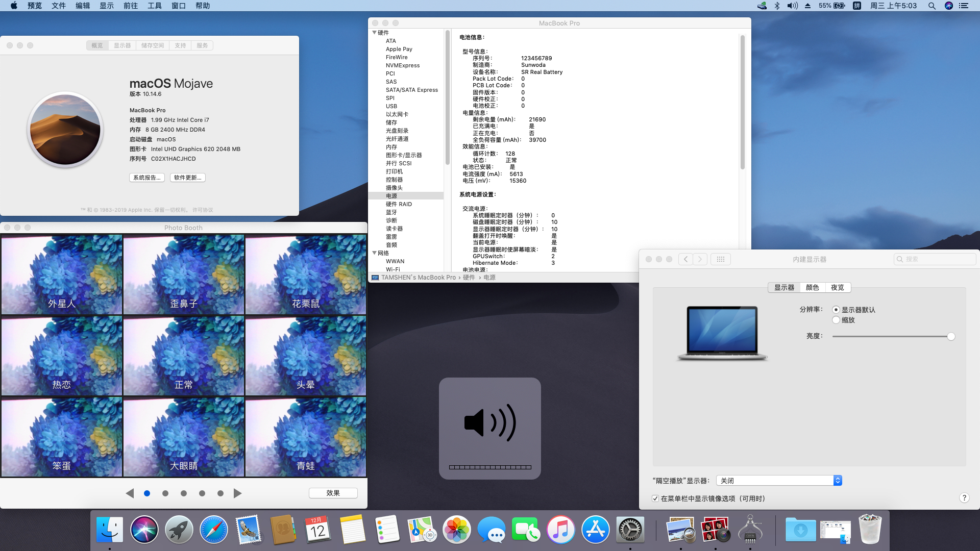
Task: Open System Preferences gear in Dock
Action: pyautogui.click(x=630, y=530)
